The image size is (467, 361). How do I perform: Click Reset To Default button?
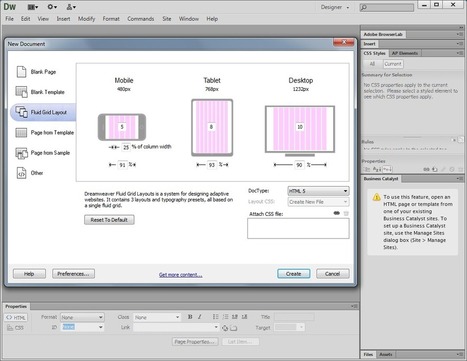click(109, 220)
